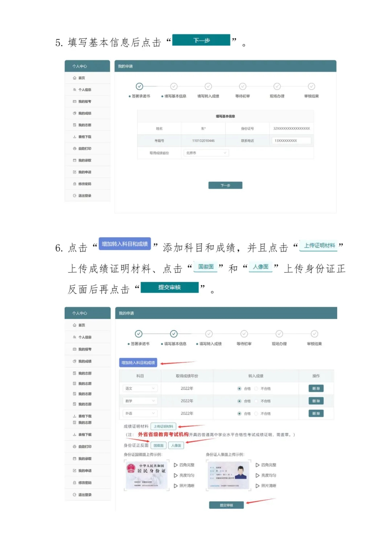The image size is (392, 554).
Task: Click 提交审核 button below the ID card examples
Action: coord(226,505)
